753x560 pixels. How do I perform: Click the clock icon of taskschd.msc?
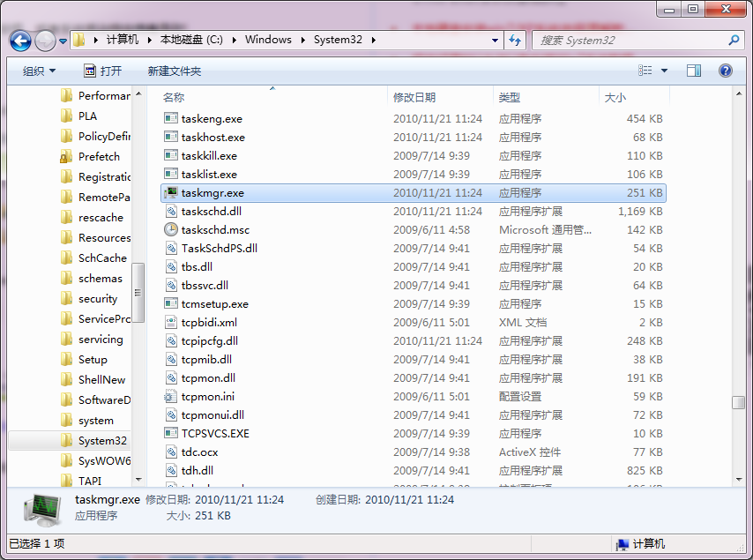[172, 229]
